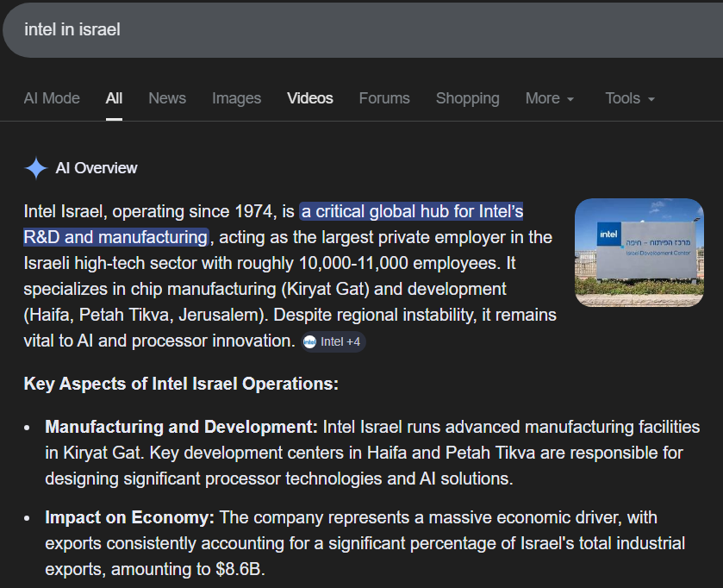Select the Shopping tab
Viewport: 723px width, 588px height.
tap(467, 98)
